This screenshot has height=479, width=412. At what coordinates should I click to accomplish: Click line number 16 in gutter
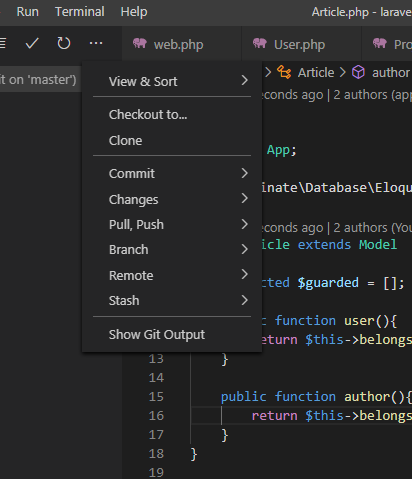pos(156,416)
